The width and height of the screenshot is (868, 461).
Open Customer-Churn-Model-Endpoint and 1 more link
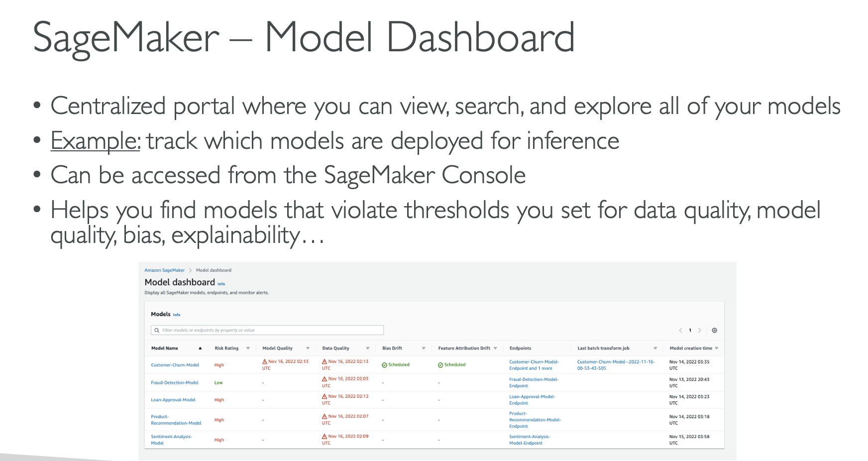point(534,365)
